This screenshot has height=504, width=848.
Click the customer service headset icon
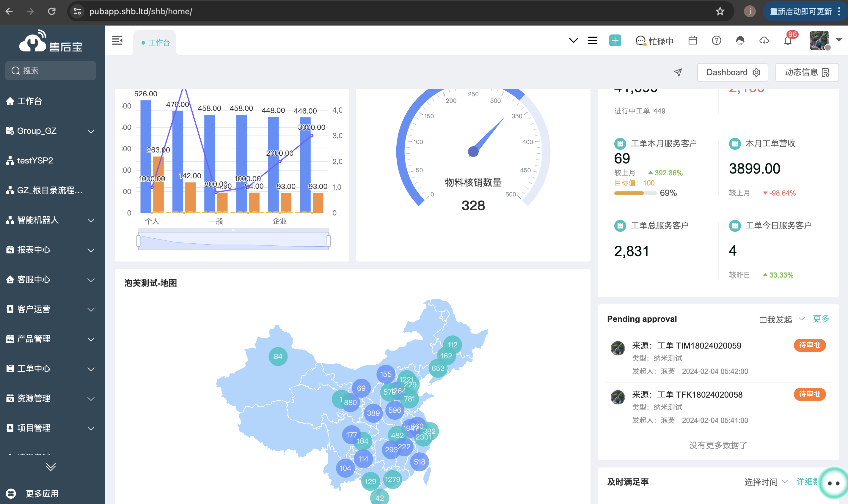740,40
